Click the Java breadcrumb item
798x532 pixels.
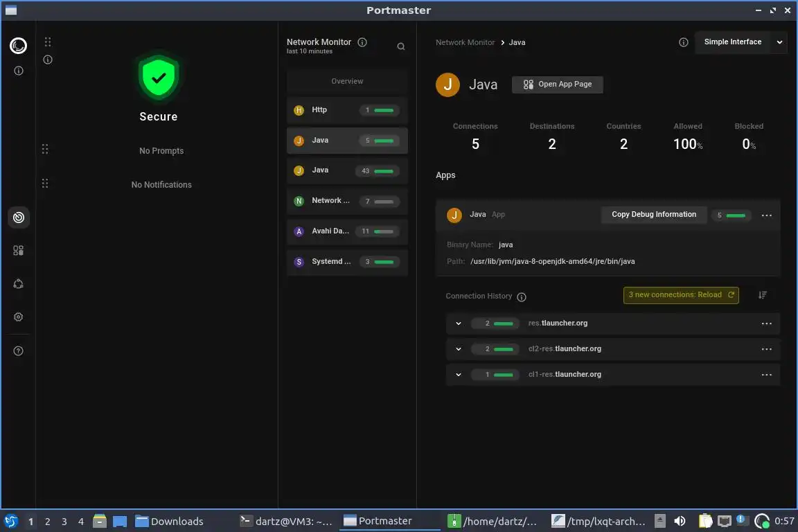[x=517, y=43]
